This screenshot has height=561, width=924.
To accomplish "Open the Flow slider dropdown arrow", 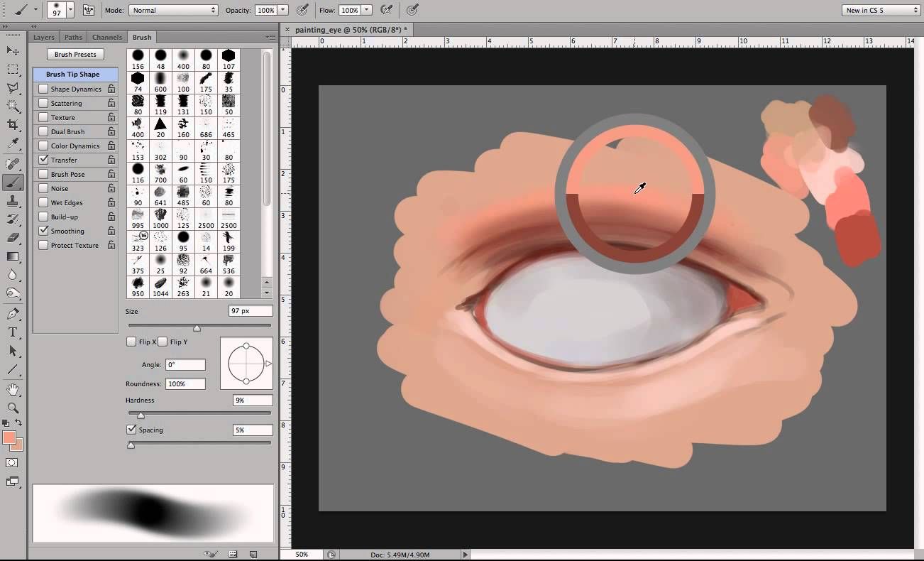I will 367,10.
